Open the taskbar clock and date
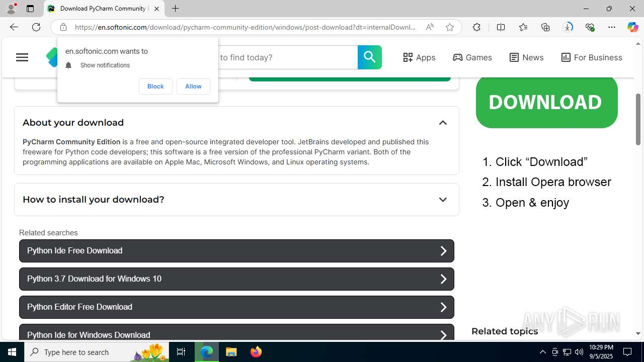Image resolution: width=644 pixels, height=362 pixels. pos(601,352)
